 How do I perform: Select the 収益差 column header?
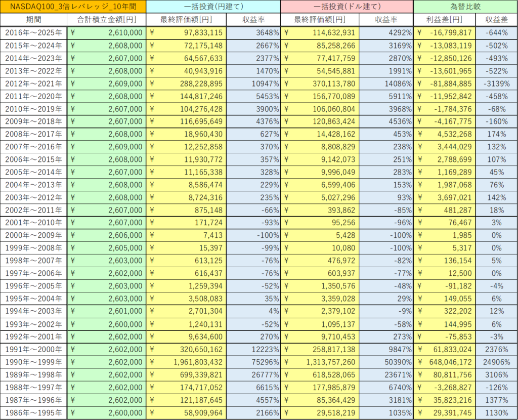click(x=496, y=20)
